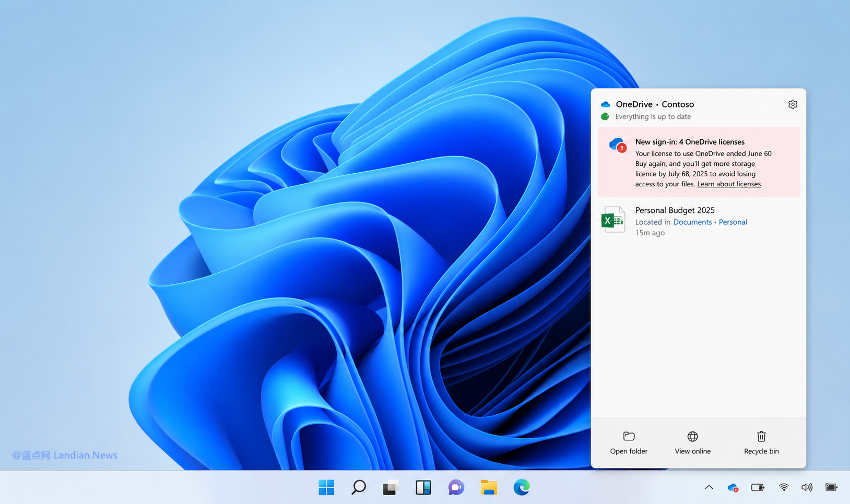Open the Documents location link
This screenshot has height=504, width=850.
coord(692,222)
